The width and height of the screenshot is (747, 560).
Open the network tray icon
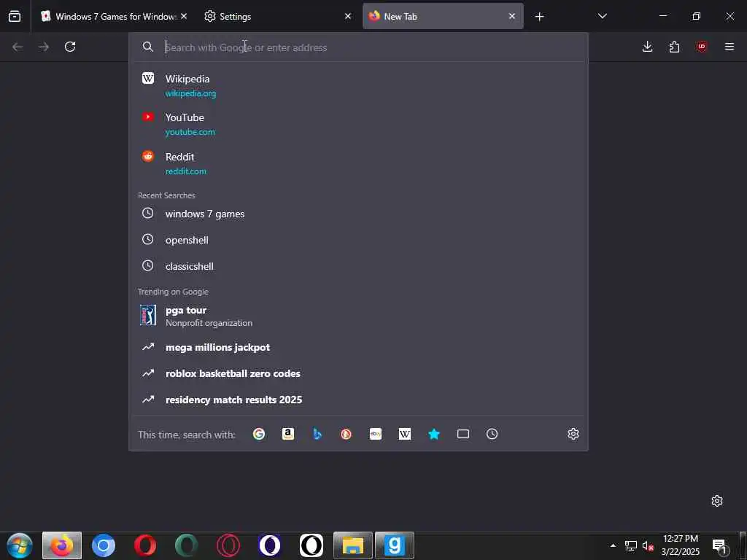pos(631,546)
